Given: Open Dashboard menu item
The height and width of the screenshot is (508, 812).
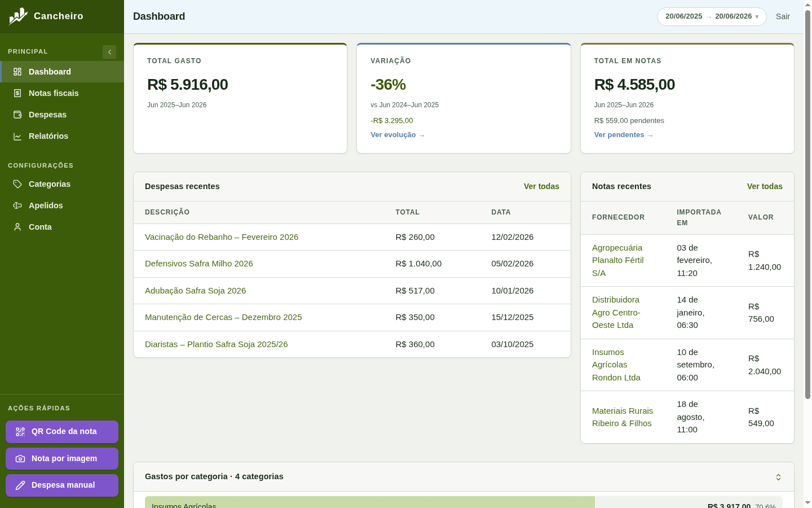Looking at the screenshot, I should (62, 72).
